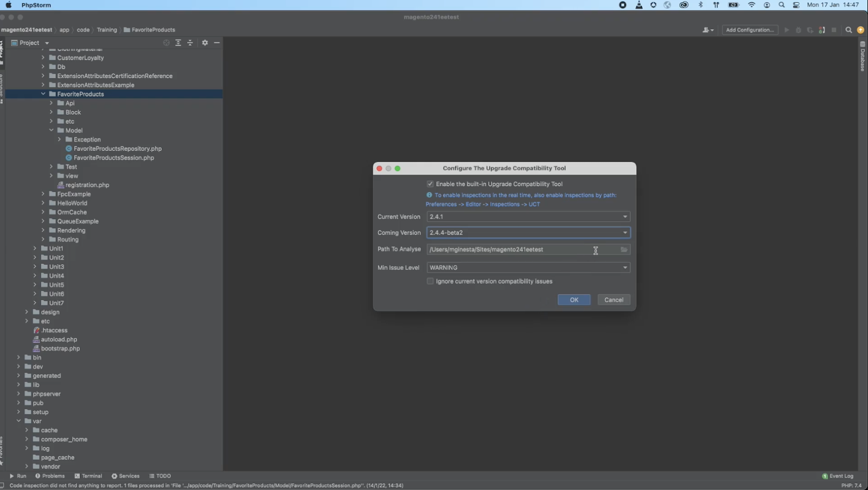The height and width of the screenshot is (490, 868).
Task: Click the select opened file target icon
Action: point(167,43)
